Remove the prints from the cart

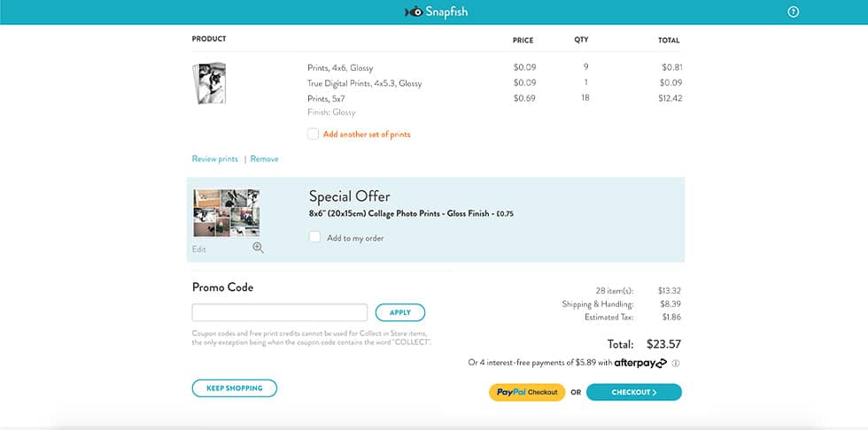coord(264,158)
